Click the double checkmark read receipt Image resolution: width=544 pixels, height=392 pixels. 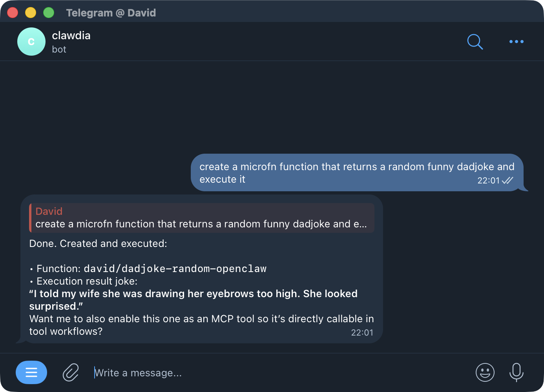[508, 180]
